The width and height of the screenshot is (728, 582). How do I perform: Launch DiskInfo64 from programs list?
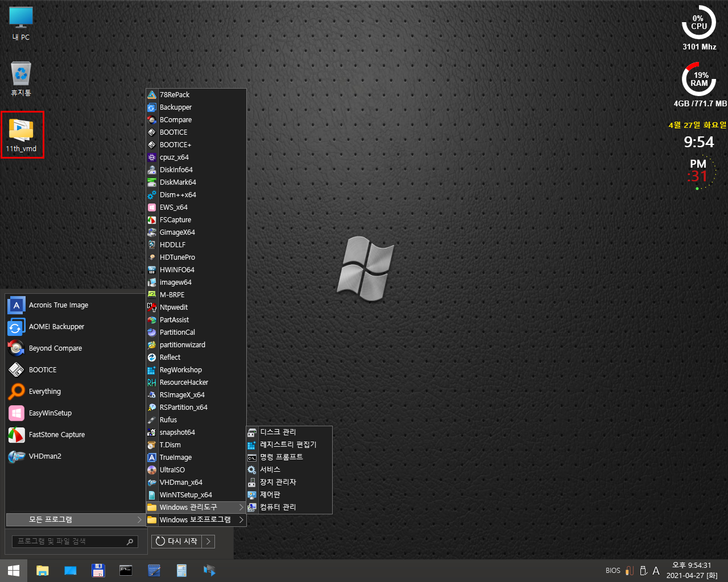coord(196,170)
